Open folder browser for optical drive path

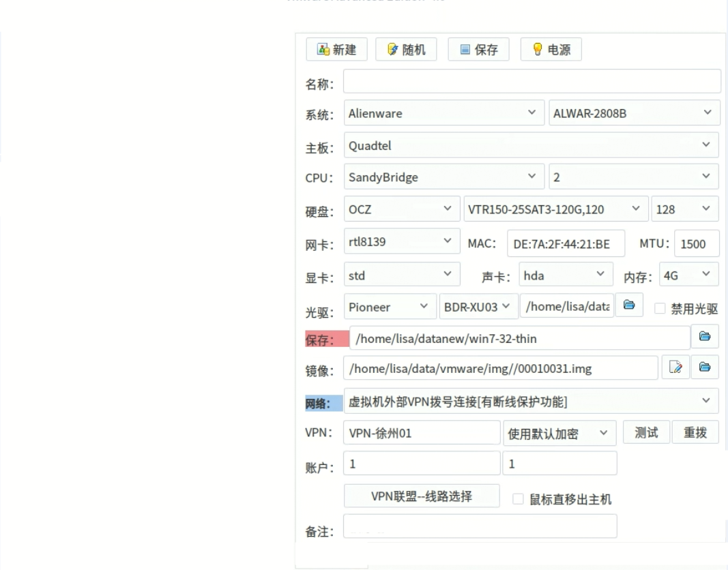[x=628, y=306]
